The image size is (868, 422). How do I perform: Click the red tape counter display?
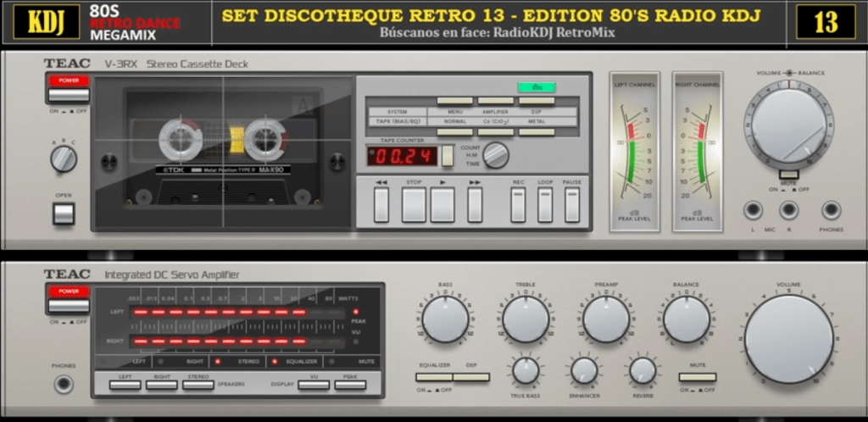[402, 156]
